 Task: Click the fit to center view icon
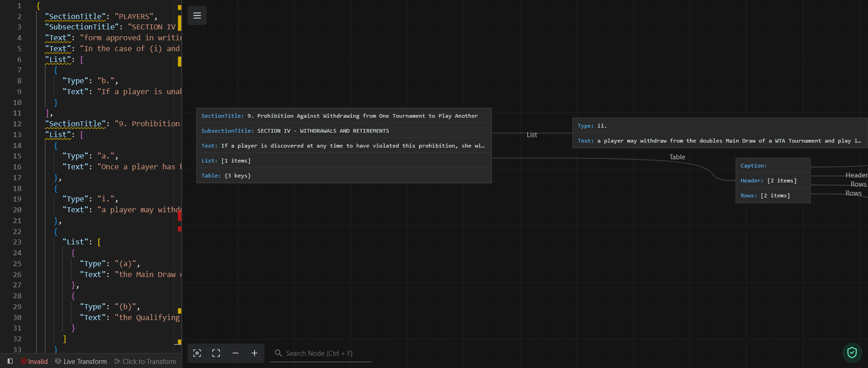[x=216, y=353]
